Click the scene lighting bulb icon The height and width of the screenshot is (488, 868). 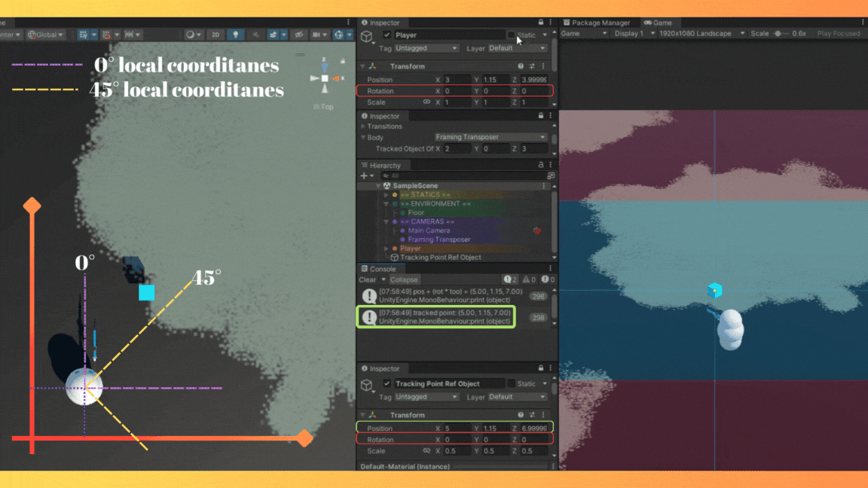[236, 34]
